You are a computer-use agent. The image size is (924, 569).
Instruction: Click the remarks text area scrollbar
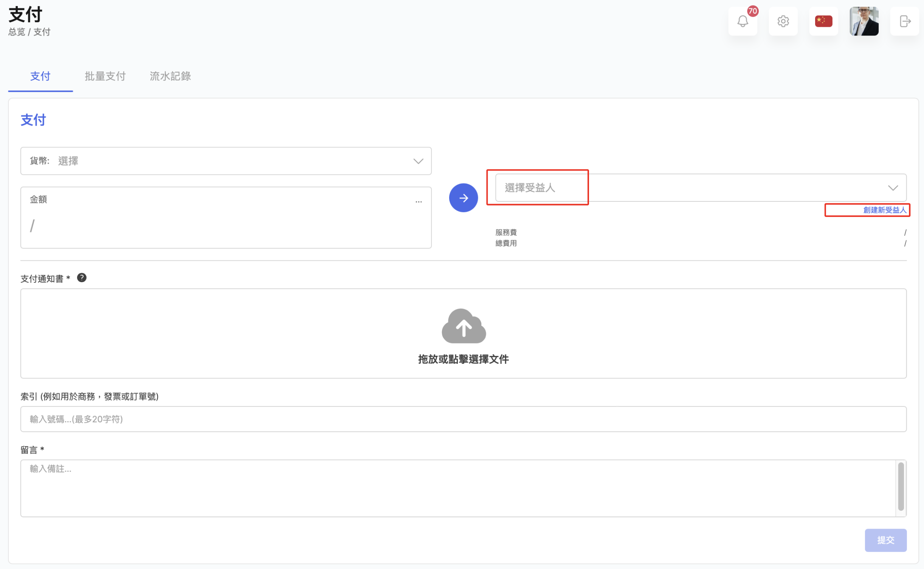tap(901, 487)
